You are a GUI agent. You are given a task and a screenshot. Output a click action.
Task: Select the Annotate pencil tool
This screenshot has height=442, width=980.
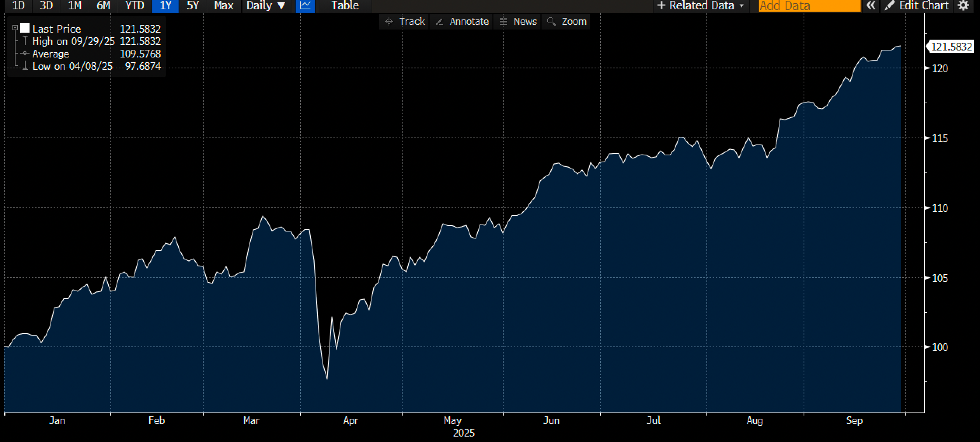(462, 21)
